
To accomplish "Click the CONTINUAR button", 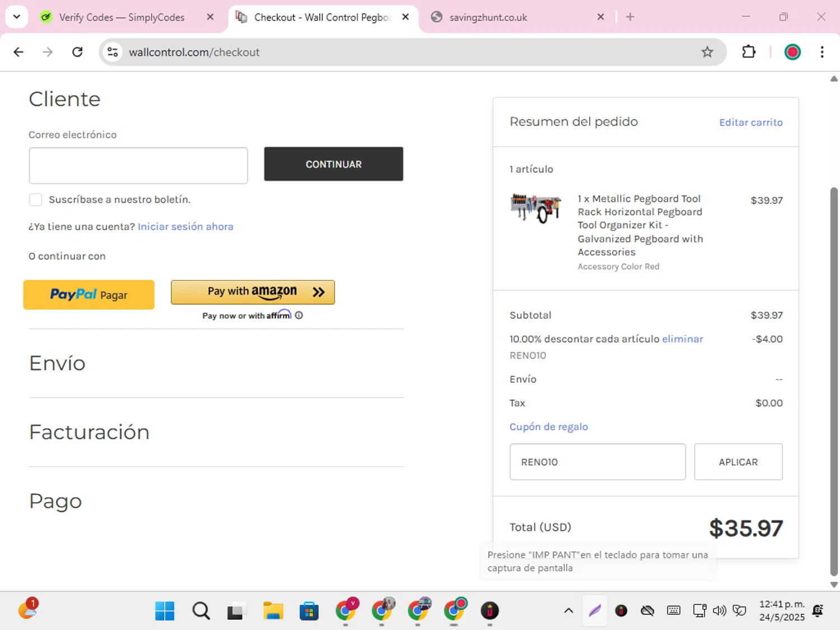I will click(x=334, y=164).
